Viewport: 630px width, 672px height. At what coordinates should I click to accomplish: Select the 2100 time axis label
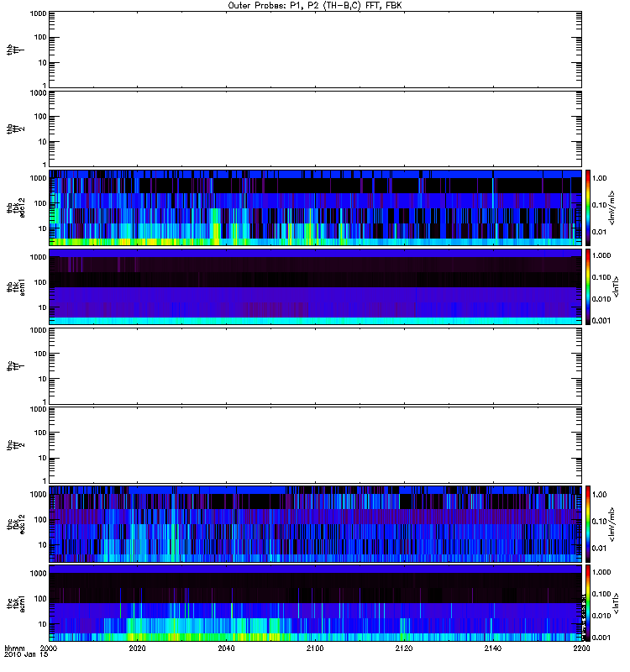[x=315, y=648]
